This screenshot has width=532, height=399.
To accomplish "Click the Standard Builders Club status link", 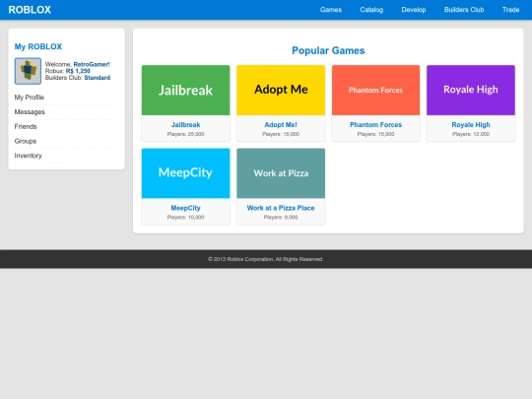I will 98,78.
